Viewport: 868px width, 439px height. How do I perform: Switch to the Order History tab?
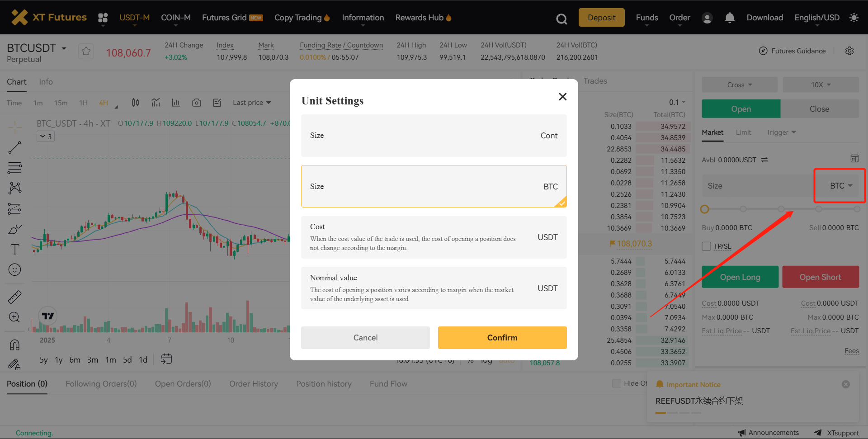(x=253, y=384)
